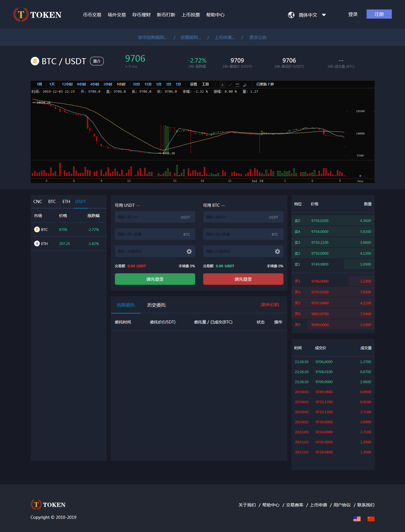The image size is (405, 532).
Task: Click the 注册 register button
Action: click(x=379, y=14)
